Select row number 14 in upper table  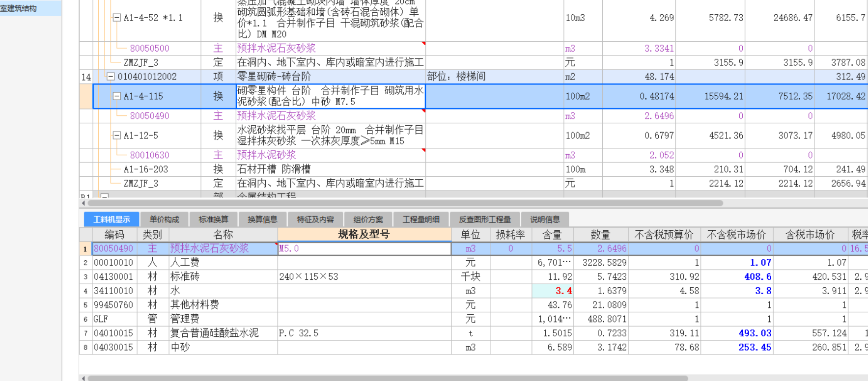86,77
